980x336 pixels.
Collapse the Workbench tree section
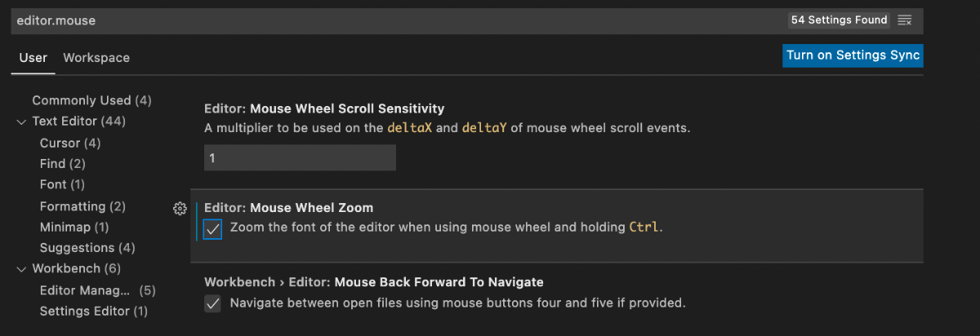pyautogui.click(x=21, y=269)
